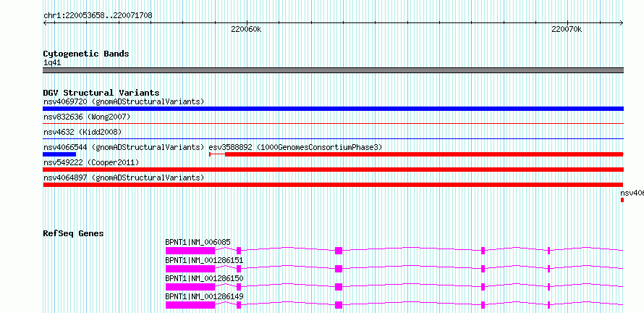Click the small red variant box under the cut-off nsv label

pos(622,200)
